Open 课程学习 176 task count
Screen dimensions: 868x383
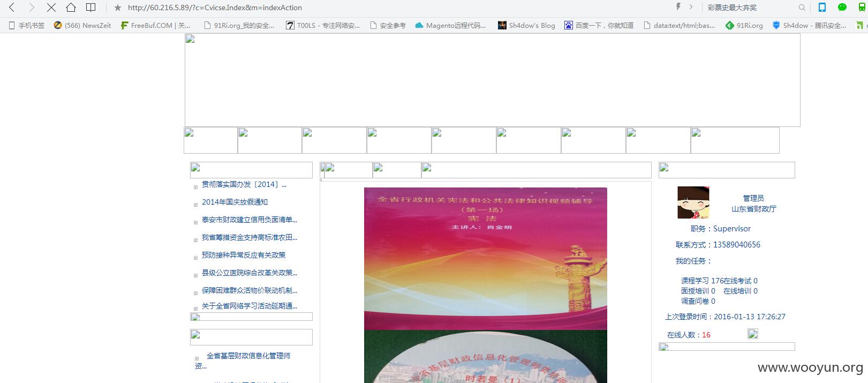click(702, 281)
